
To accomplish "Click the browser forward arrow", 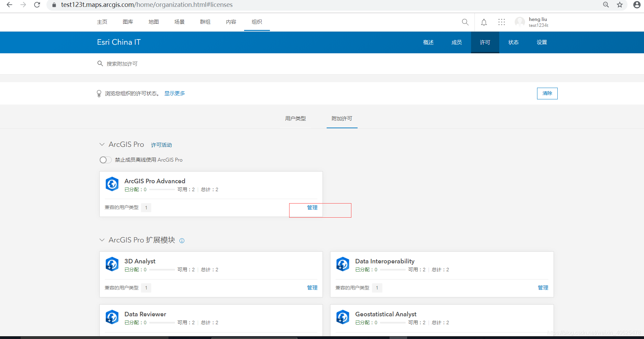I will (23, 5).
